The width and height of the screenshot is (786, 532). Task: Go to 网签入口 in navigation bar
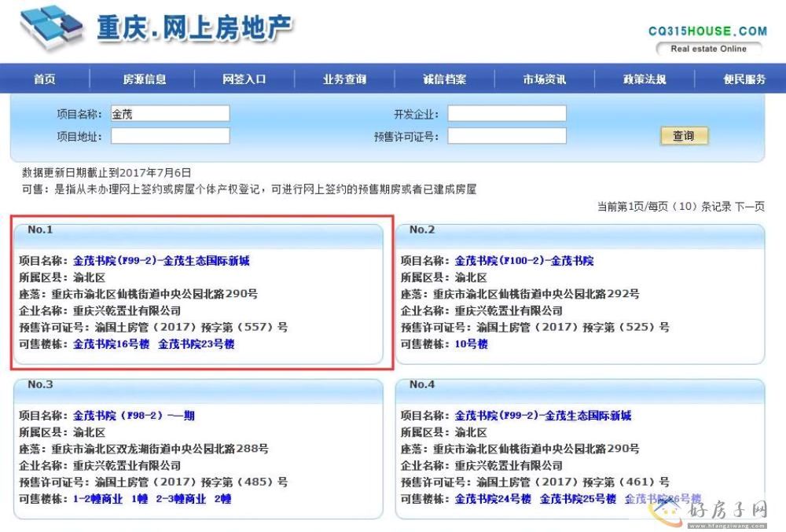pyautogui.click(x=244, y=79)
